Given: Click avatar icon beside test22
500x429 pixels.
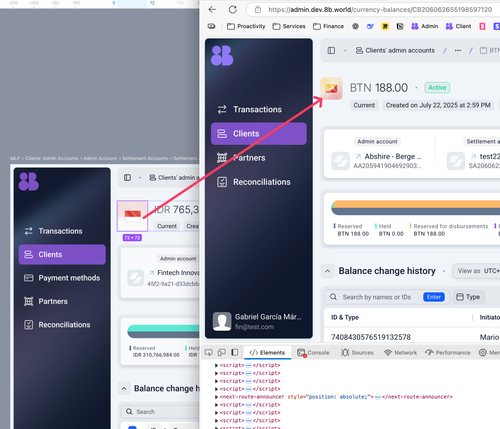Looking at the screenshot, I should click(x=456, y=161).
